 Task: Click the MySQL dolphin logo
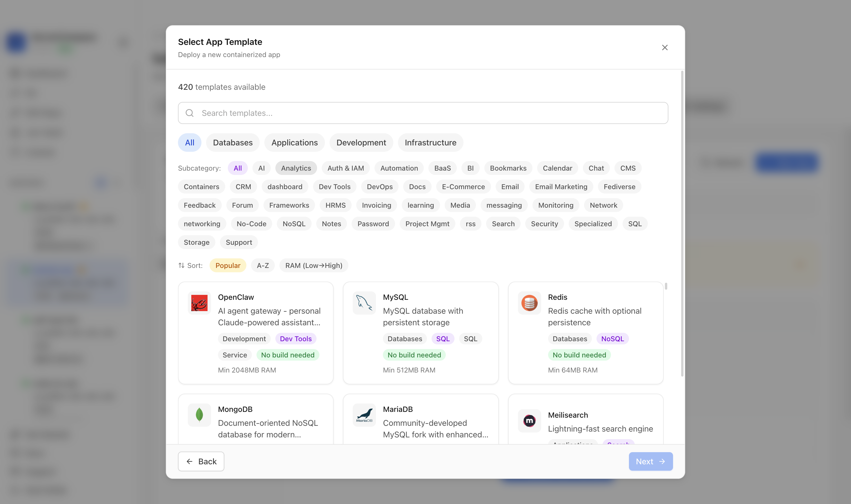pyautogui.click(x=364, y=303)
